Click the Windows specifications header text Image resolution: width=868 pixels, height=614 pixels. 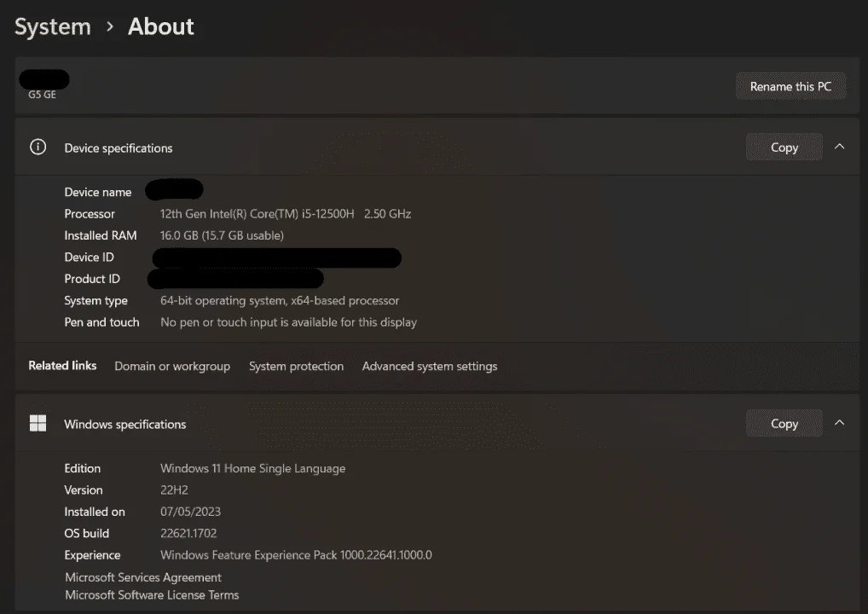click(125, 424)
